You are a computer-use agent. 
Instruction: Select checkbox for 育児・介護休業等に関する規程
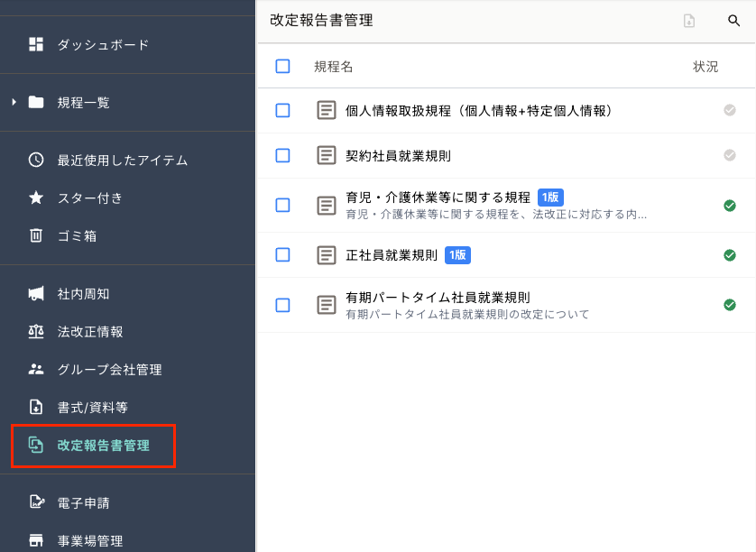click(x=283, y=205)
